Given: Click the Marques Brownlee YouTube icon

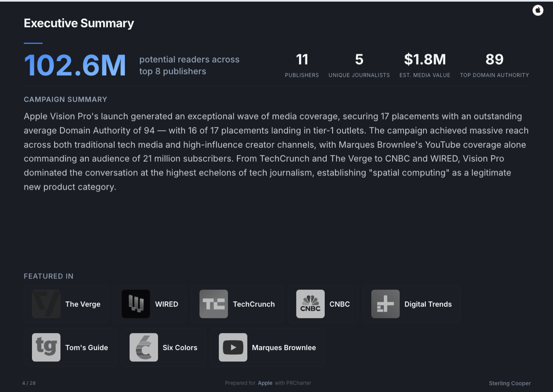Looking at the screenshot, I should [233, 347].
